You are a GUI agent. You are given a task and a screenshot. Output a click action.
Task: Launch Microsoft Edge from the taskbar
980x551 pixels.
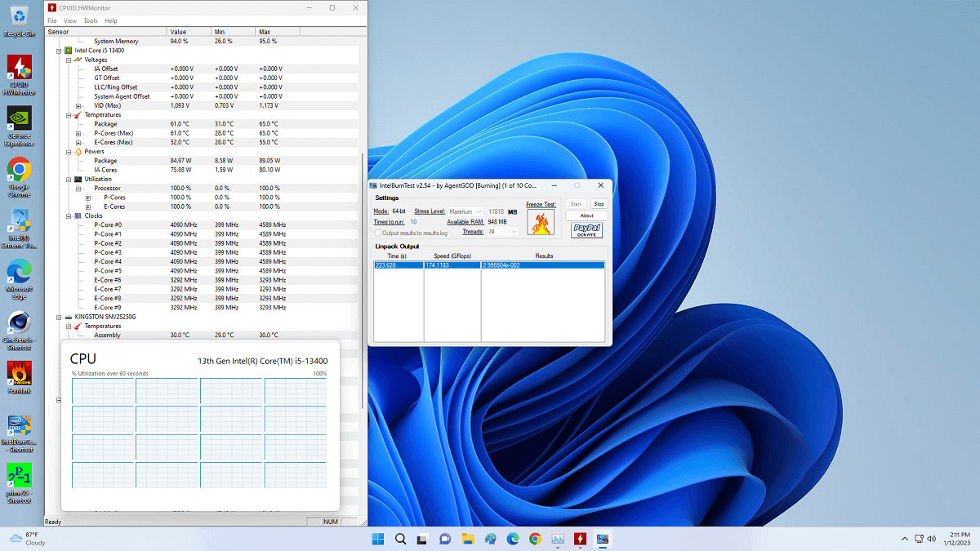tap(513, 539)
